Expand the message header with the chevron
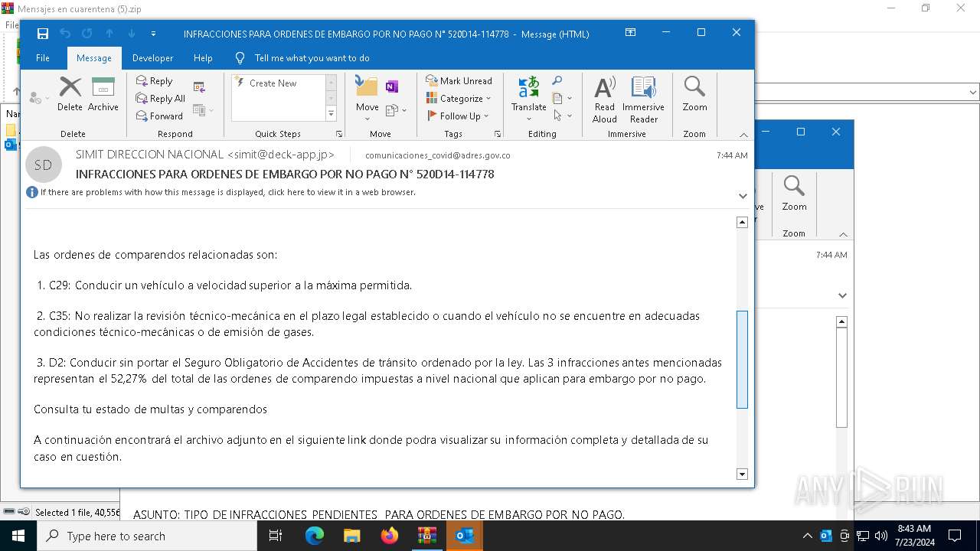The width and height of the screenshot is (980, 551). pos(743,196)
